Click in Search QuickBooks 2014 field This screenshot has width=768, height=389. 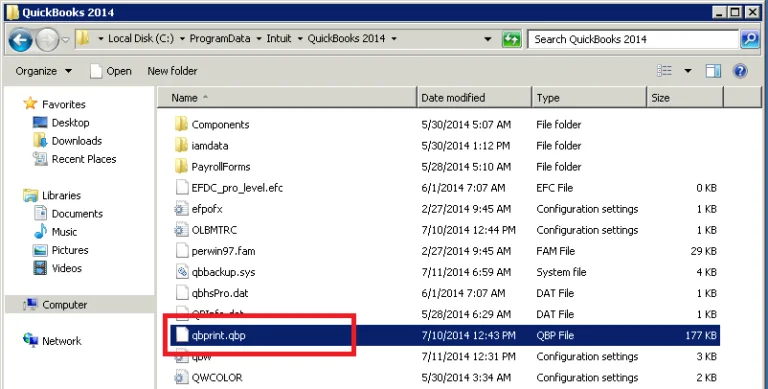click(x=632, y=39)
